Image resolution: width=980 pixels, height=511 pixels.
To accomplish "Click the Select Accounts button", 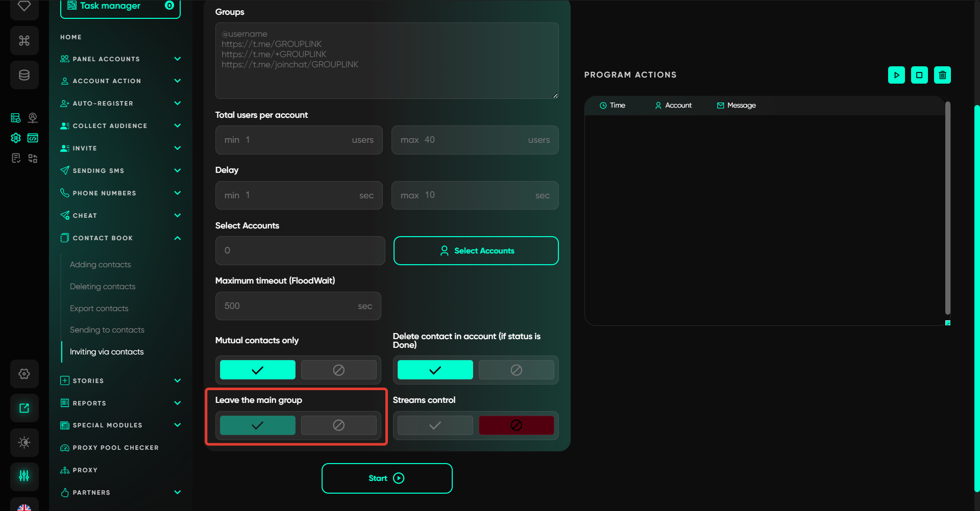I will click(476, 251).
